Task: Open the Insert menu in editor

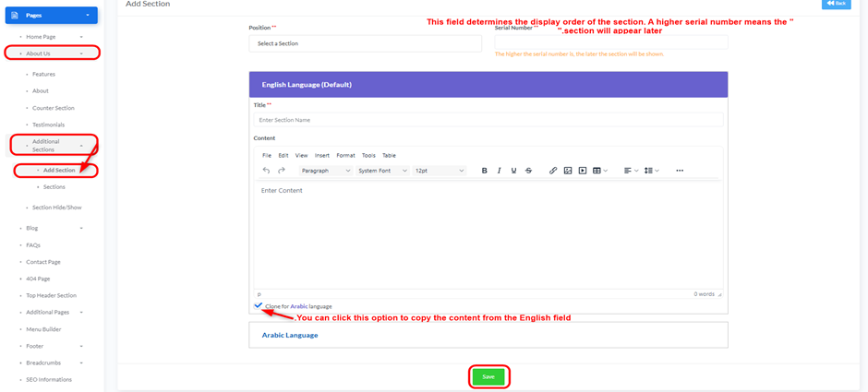Action: click(x=321, y=155)
